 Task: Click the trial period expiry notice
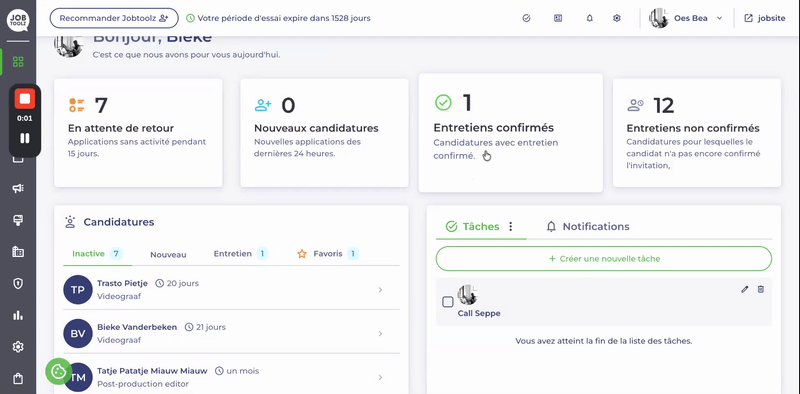(279, 18)
